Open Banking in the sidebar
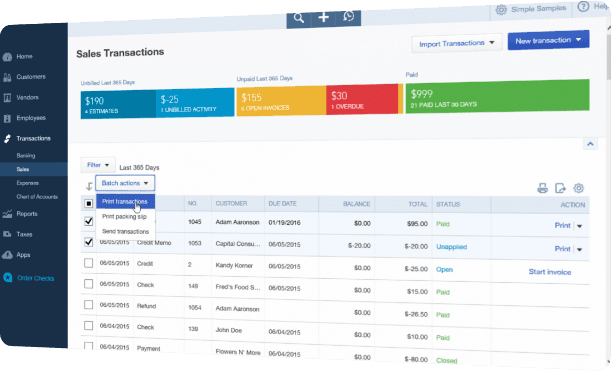The width and height of the screenshot is (611, 372). click(26, 155)
